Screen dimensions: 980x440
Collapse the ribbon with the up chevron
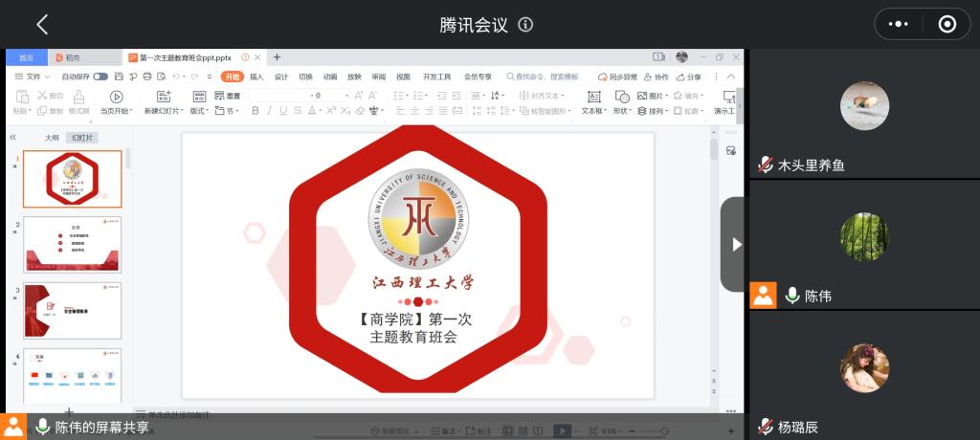pyautogui.click(x=730, y=77)
